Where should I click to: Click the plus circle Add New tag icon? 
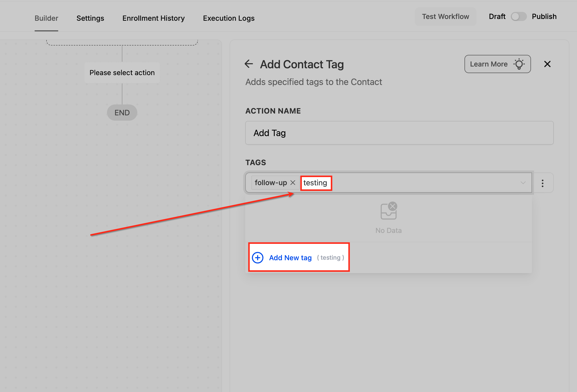click(x=258, y=258)
